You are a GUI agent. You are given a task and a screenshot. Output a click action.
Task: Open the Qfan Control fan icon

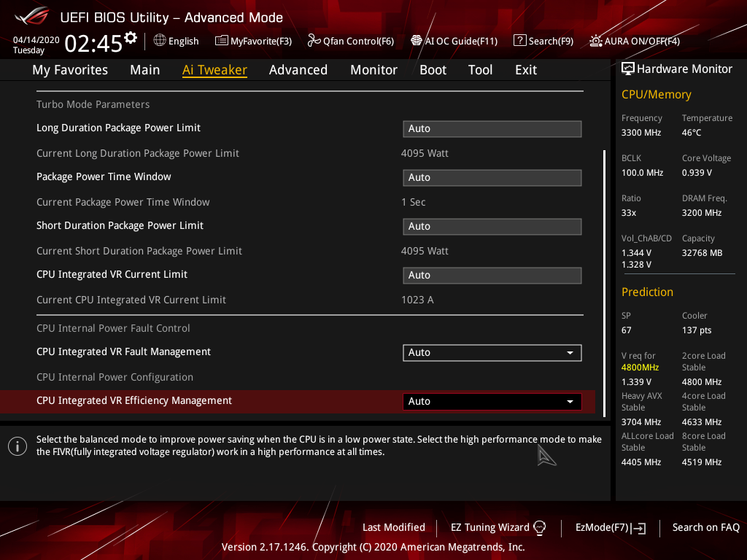314,41
